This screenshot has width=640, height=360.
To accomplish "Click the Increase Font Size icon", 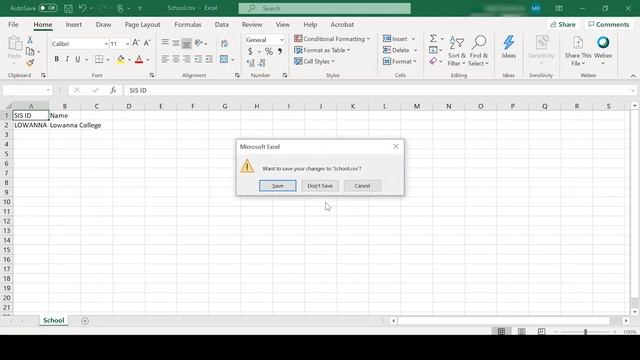I will point(136,43).
